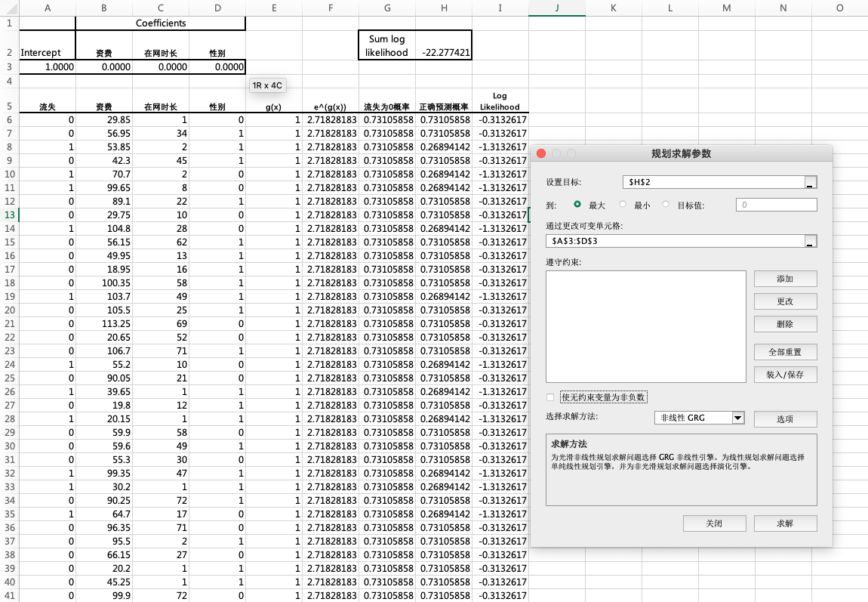Click cell containing -22.277421
868x602 pixels.
(444, 45)
